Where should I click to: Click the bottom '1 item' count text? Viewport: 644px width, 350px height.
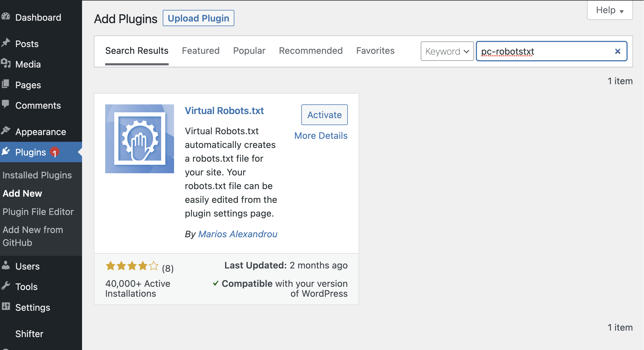pos(620,327)
